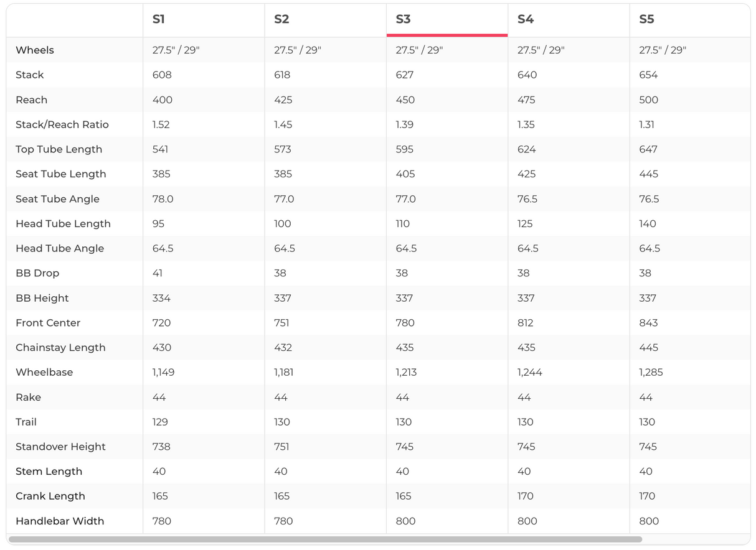Click the S2 Front Center value 751
The image size is (756, 550).
[x=283, y=323]
